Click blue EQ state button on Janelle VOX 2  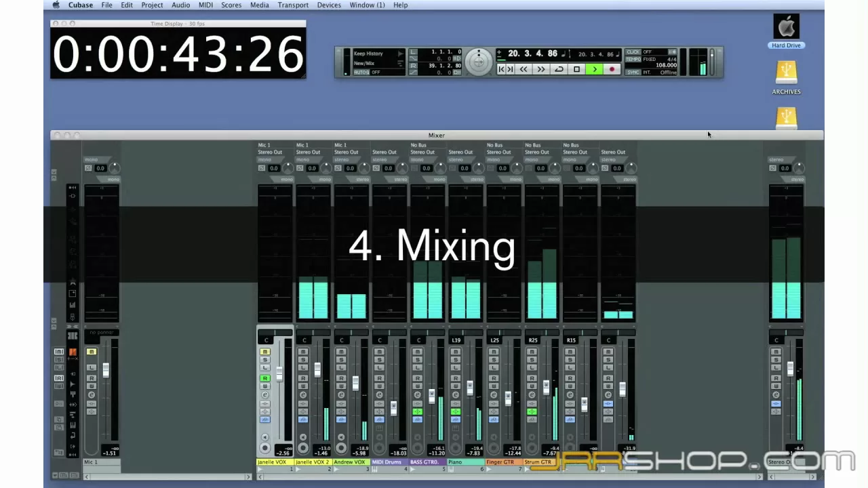pyautogui.click(x=303, y=420)
